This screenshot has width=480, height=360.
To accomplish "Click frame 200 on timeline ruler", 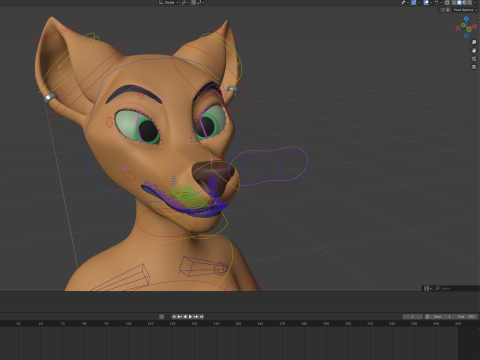I will (x=348, y=323).
